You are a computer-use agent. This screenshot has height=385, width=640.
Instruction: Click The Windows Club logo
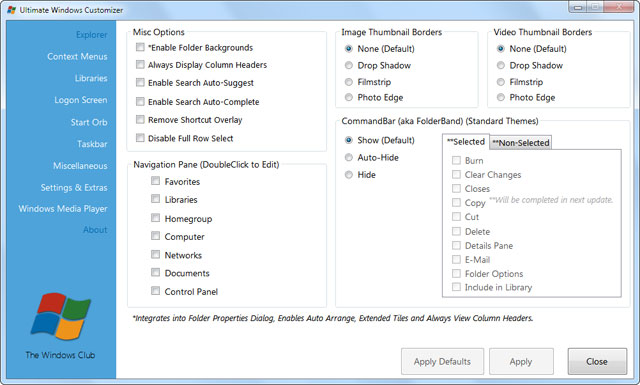pos(60,317)
